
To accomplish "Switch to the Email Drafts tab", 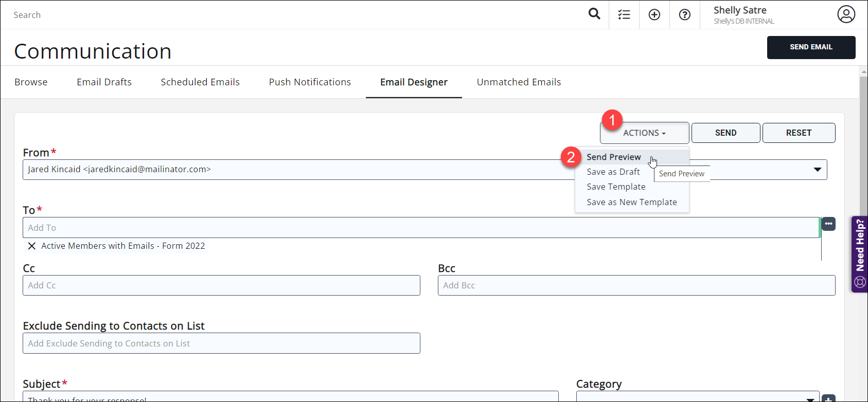I will (104, 82).
